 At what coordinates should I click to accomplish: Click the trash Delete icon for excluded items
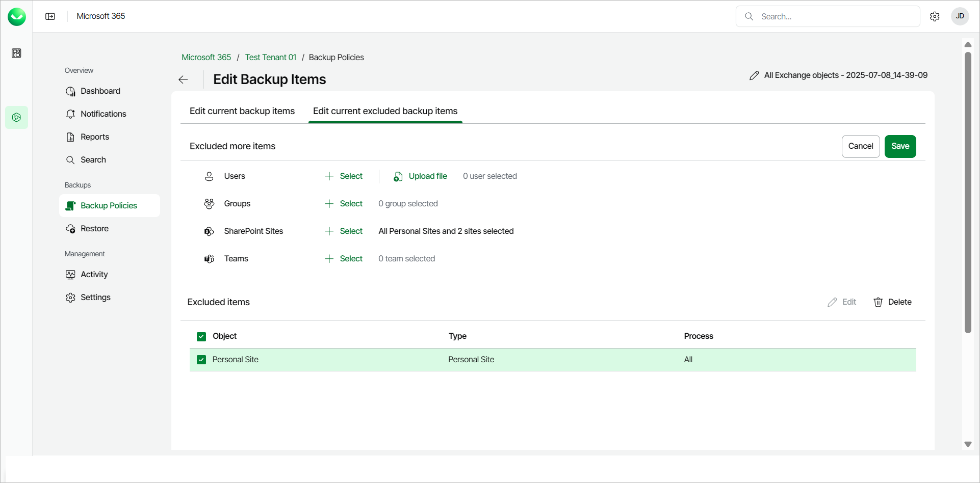[878, 302]
